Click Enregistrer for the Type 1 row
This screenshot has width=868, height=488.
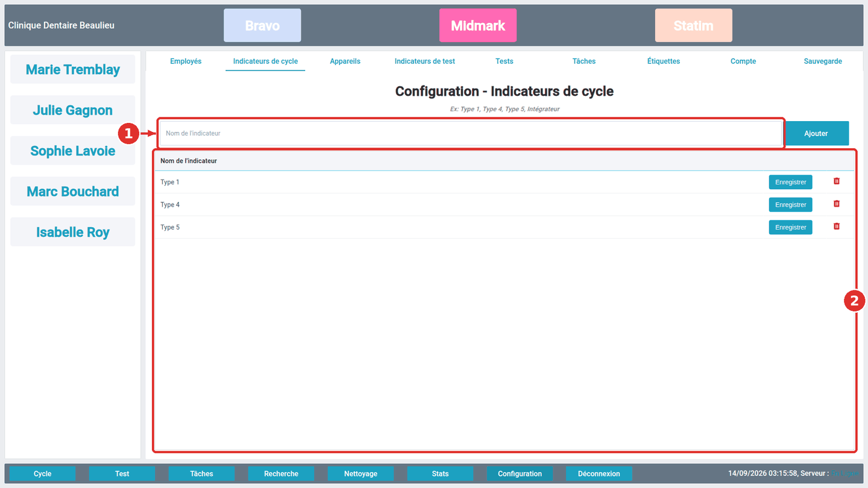[790, 182]
